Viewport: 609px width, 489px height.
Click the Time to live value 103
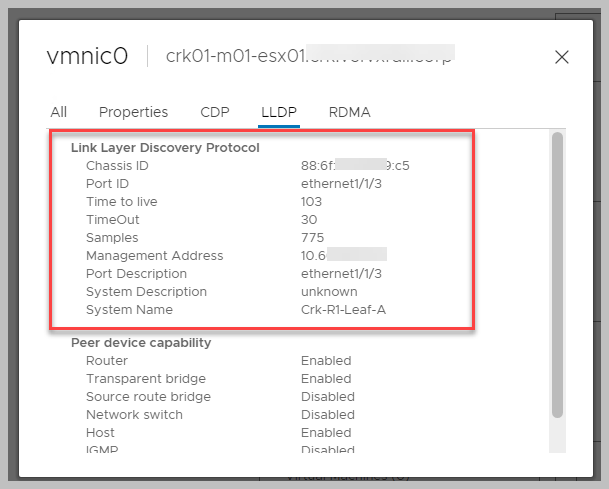[x=311, y=201]
